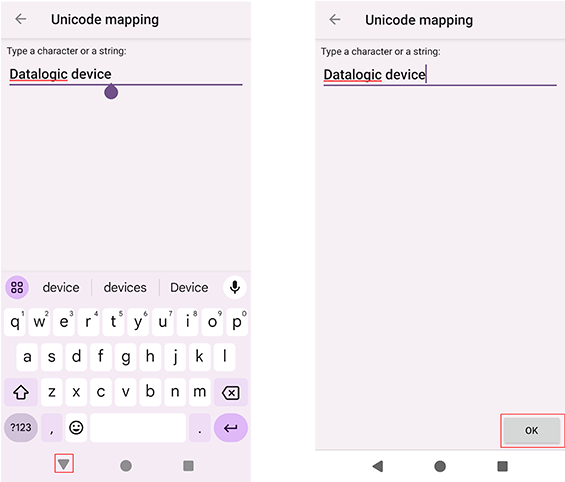Tap the b key
This screenshot has width=565, height=482.
pos(150,392)
